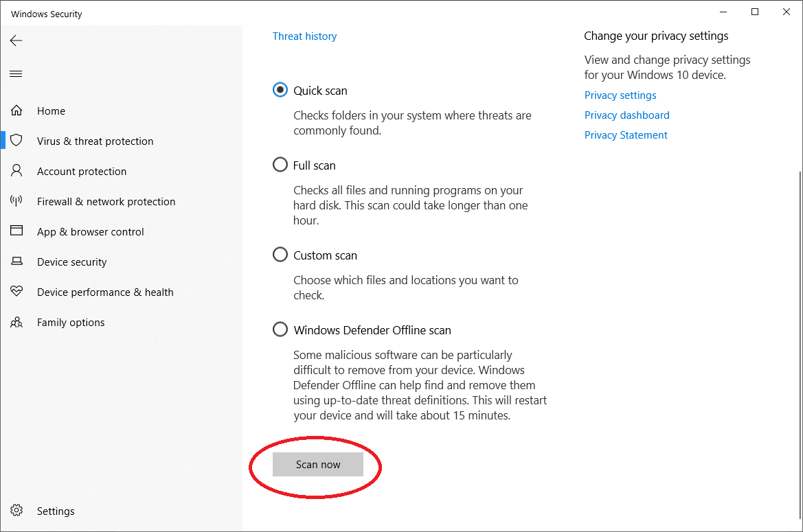Open the Settings gear icon

coord(16,511)
